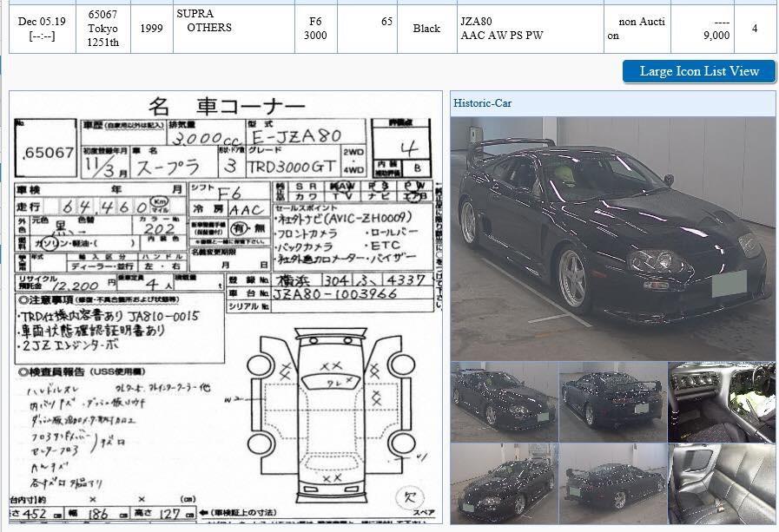Open the large main photo of the black Supra
Screen dimensions: 779x532
(612, 238)
